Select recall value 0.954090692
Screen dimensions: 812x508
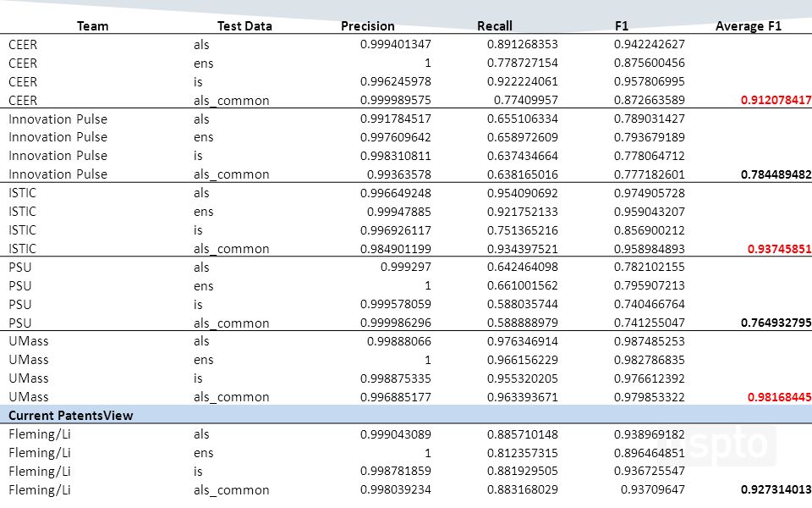(x=523, y=193)
